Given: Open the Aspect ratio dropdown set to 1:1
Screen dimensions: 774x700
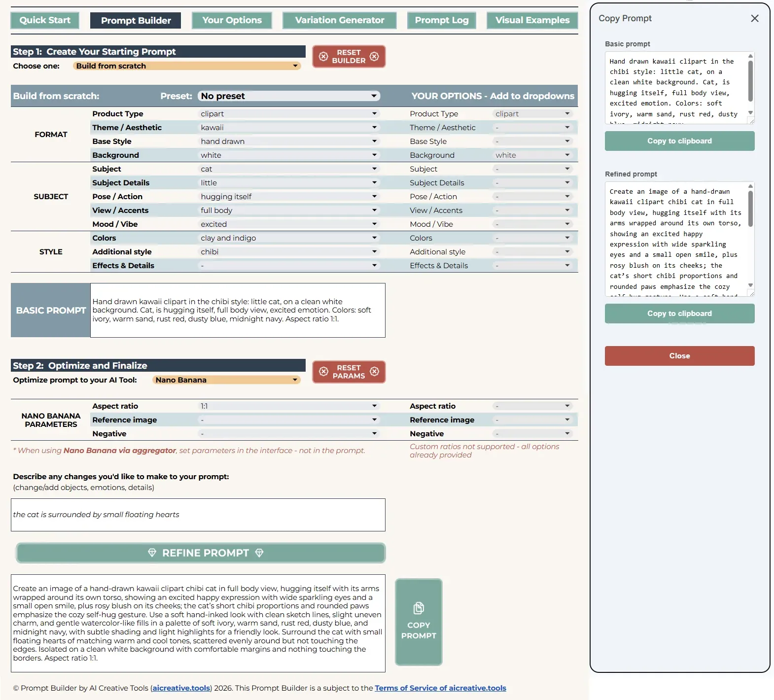Looking at the screenshot, I should 289,406.
